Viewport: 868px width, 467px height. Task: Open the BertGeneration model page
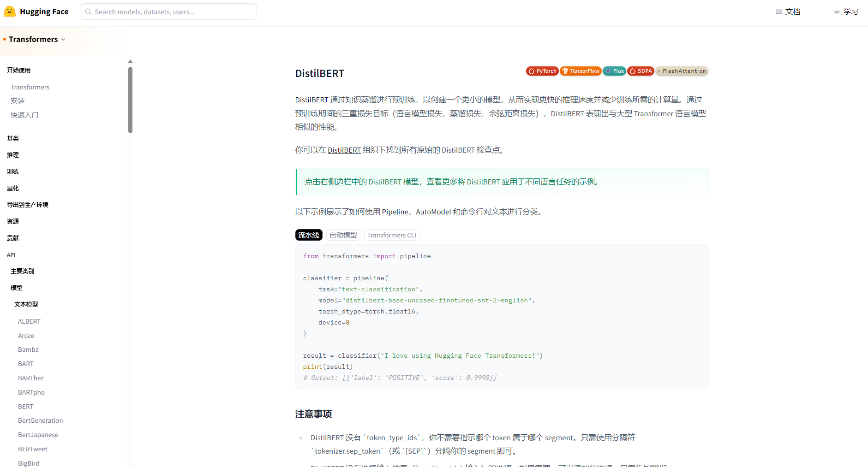coord(41,420)
